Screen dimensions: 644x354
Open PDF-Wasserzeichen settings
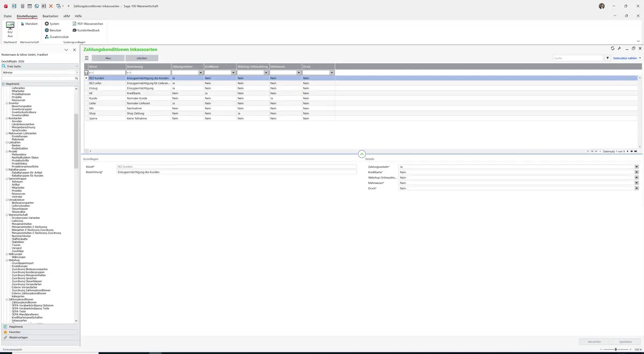pyautogui.click(x=88, y=24)
